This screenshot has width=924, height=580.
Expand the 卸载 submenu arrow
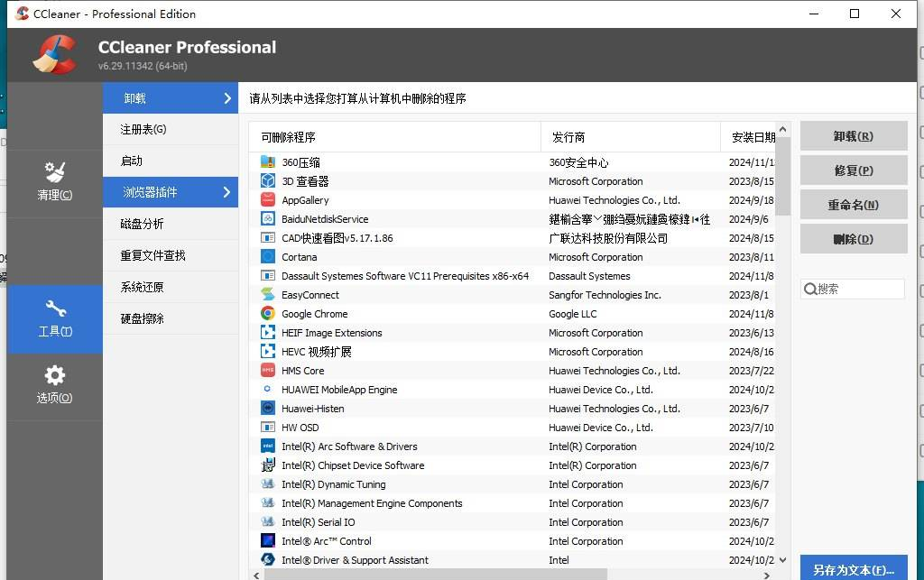coord(227,98)
